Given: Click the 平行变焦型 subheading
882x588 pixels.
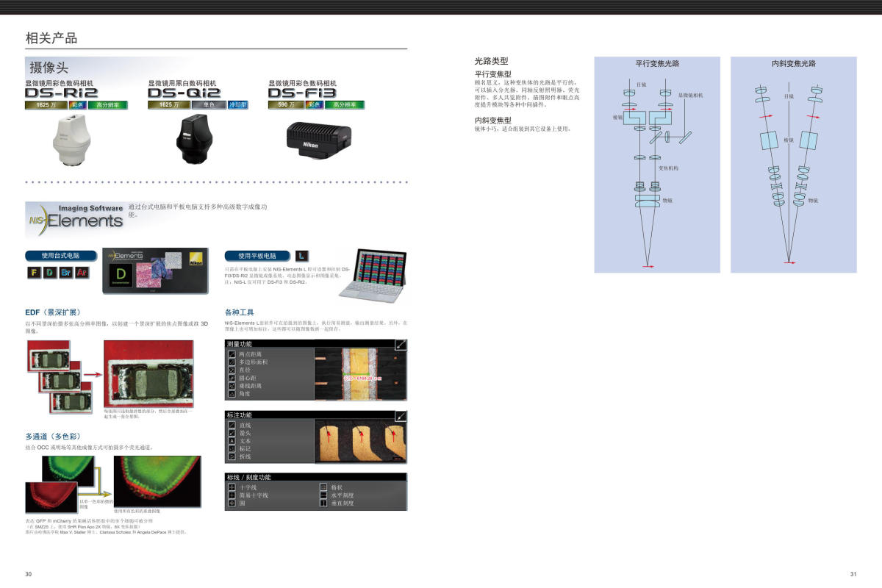Looking at the screenshot, I should [x=493, y=74].
